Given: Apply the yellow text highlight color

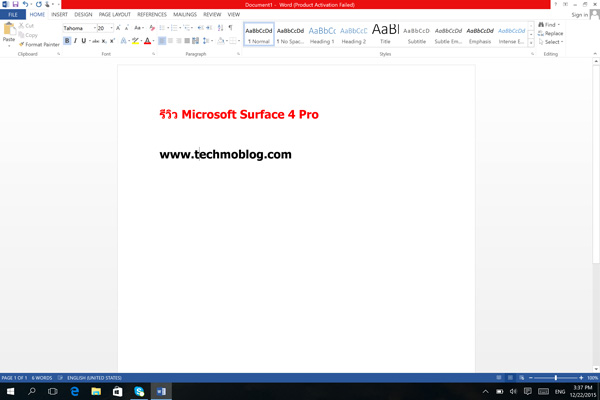Looking at the screenshot, I should (135, 41).
